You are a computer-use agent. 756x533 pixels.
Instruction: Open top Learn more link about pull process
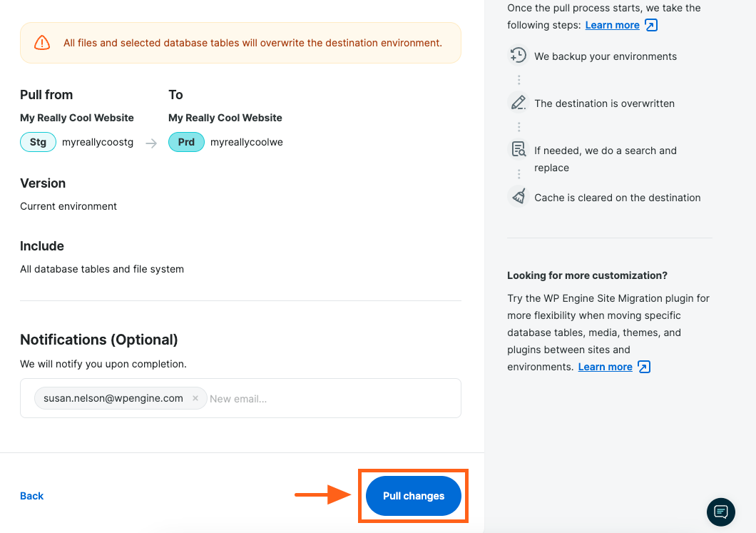coord(612,25)
